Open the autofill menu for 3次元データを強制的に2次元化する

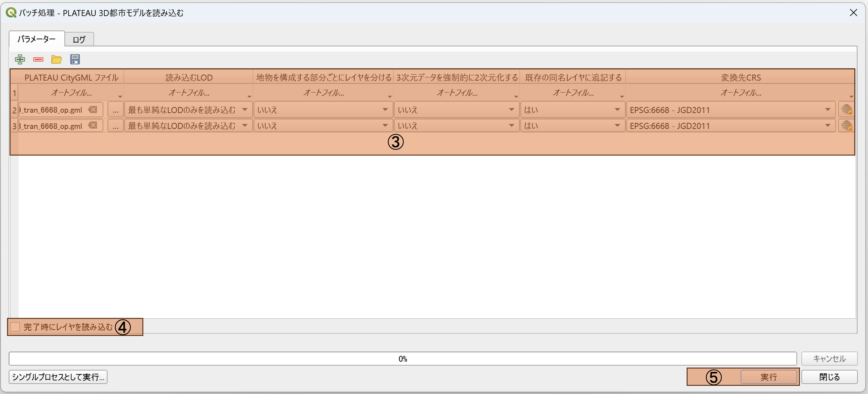coord(457,93)
